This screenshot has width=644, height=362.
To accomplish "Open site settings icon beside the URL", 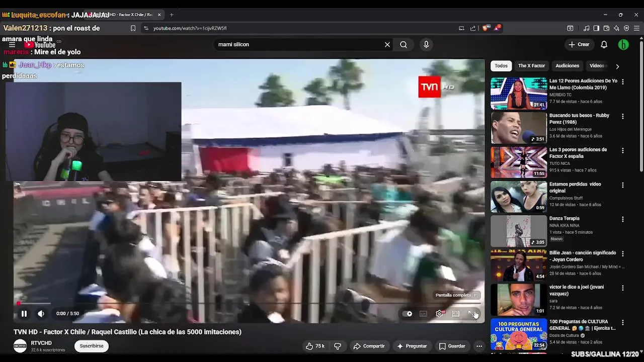I will (146, 28).
